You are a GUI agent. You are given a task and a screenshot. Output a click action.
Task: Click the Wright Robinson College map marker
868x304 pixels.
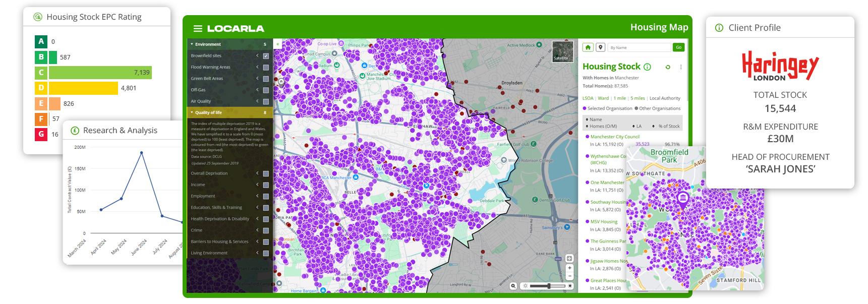[503, 160]
